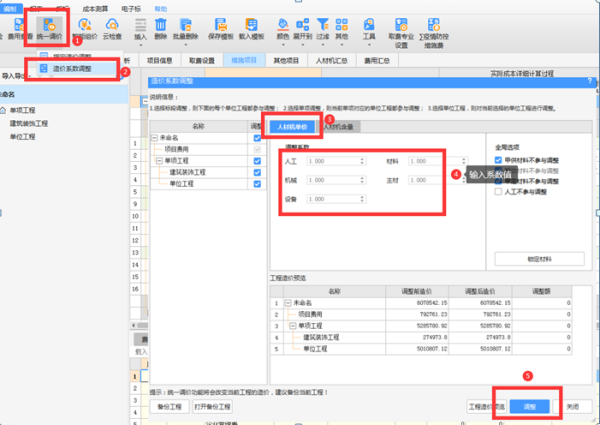Select 造价系数调整 from the dropdown menu
The image size is (600, 425).
point(79,69)
